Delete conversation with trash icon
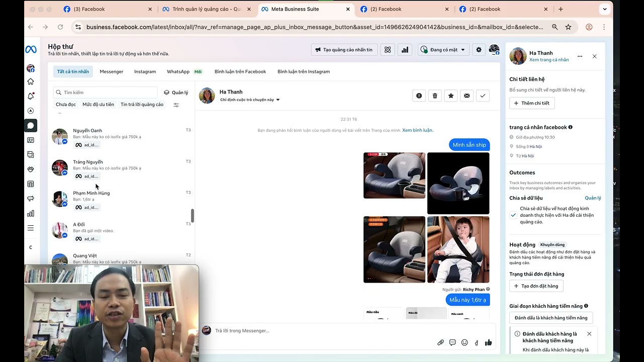The image size is (644, 362). [435, 96]
